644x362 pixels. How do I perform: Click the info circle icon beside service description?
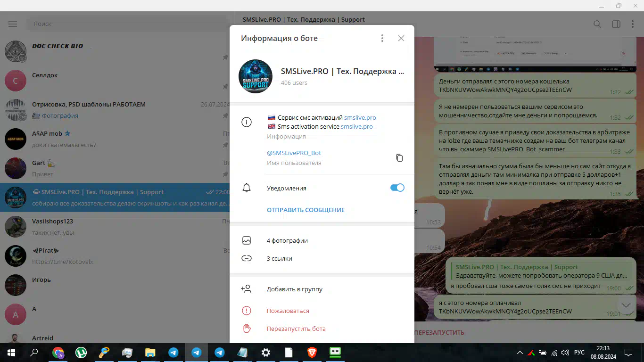(x=247, y=123)
